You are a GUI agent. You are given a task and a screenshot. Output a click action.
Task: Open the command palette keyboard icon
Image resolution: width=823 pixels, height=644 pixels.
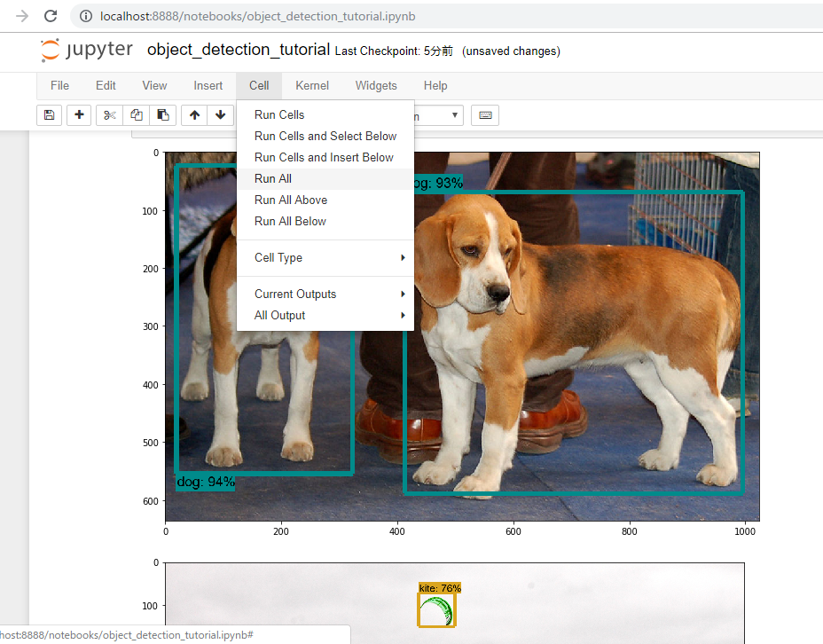484,114
